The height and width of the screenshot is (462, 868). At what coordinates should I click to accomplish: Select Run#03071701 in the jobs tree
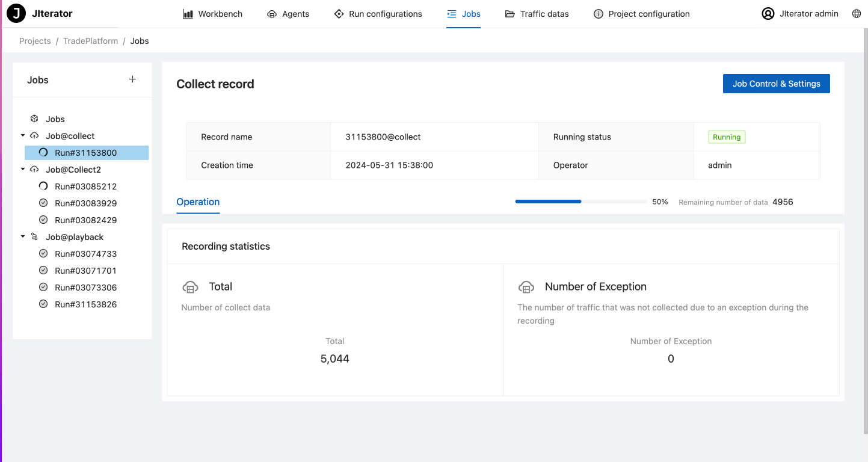coord(86,271)
